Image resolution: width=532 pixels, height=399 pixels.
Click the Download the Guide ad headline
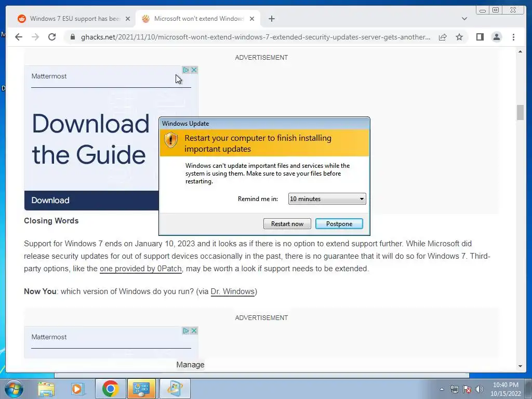point(90,139)
